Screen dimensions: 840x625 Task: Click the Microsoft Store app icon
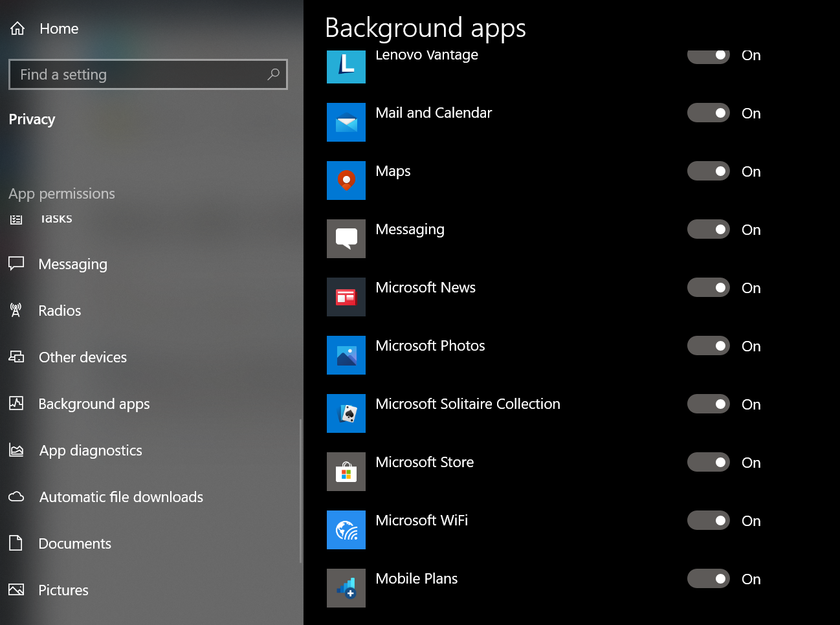[346, 472]
